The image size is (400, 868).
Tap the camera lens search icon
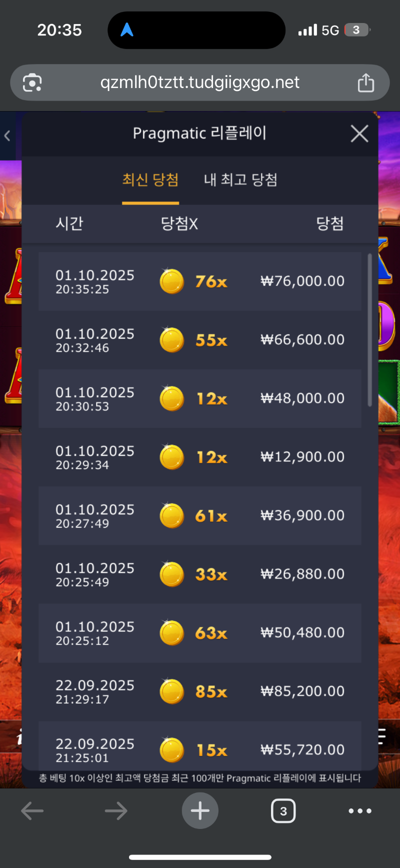pyautogui.click(x=32, y=83)
